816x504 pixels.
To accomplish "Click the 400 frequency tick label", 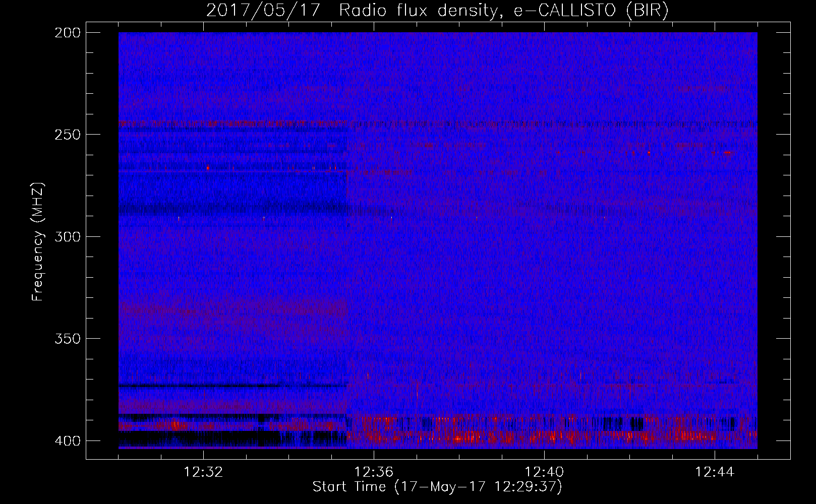I will (x=67, y=440).
